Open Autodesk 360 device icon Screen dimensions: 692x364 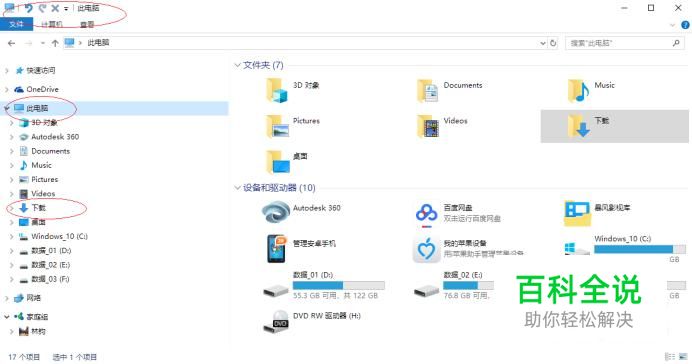pos(276,213)
